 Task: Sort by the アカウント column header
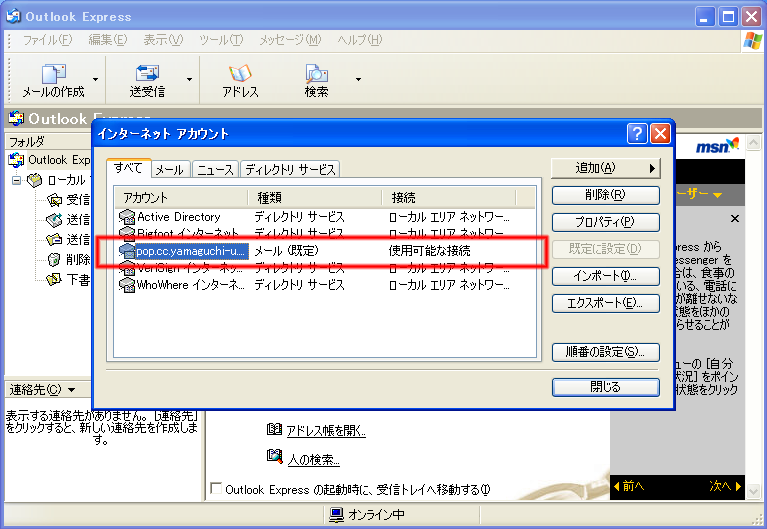point(181,198)
